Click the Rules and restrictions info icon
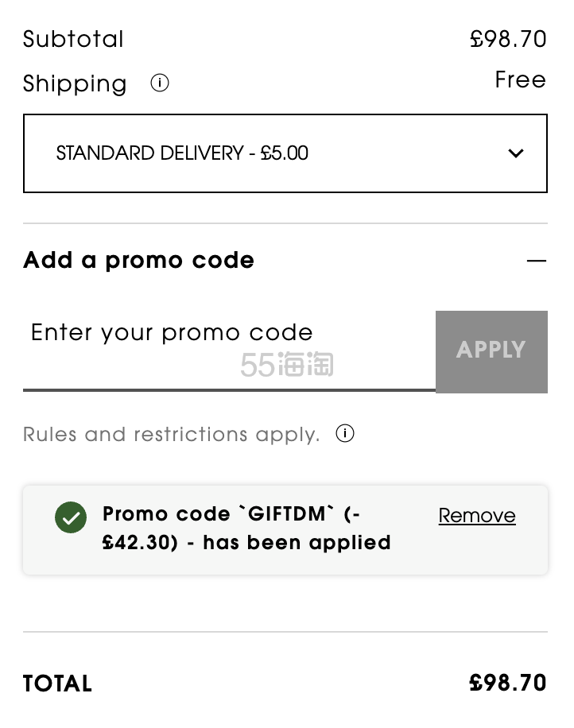 tap(344, 434)
